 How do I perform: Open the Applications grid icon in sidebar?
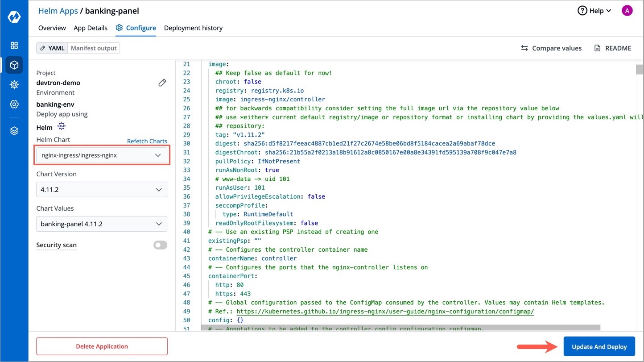coord(14,46)
